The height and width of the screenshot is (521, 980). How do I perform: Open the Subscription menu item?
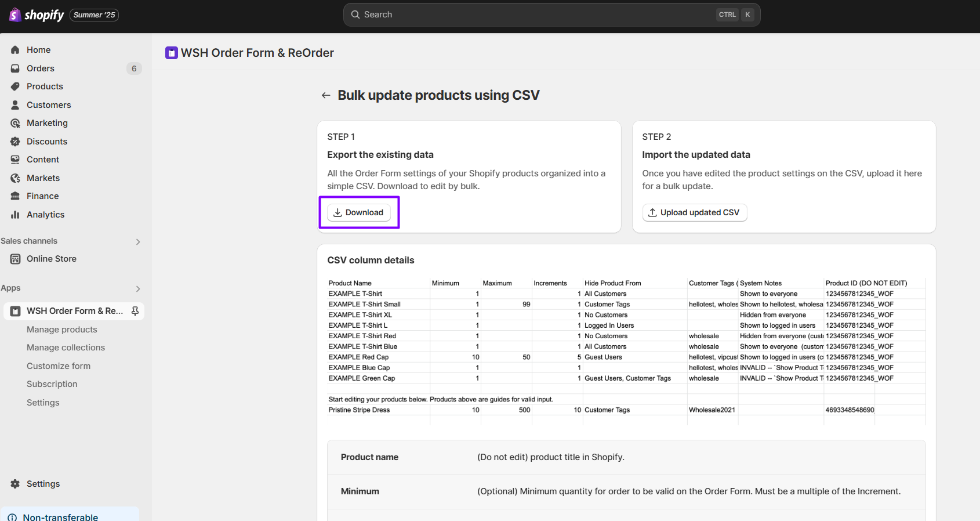tap(52, 384)
